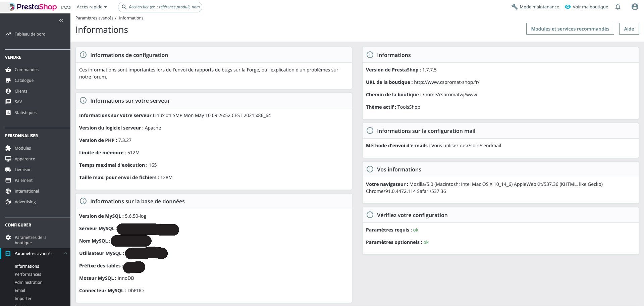Click the wrench icon for maintenance mode
644x306 pixels.
coord(515,7)
